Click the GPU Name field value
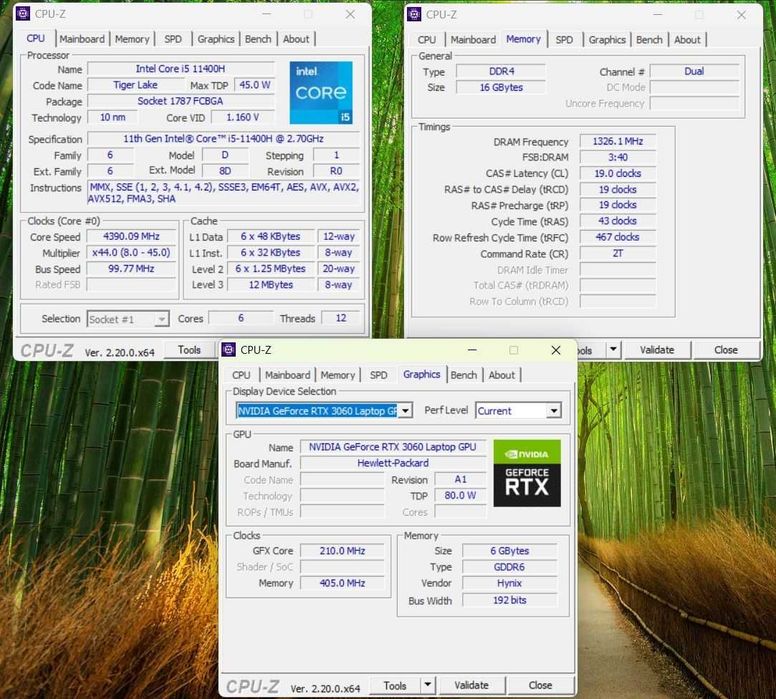 point(393,447)
